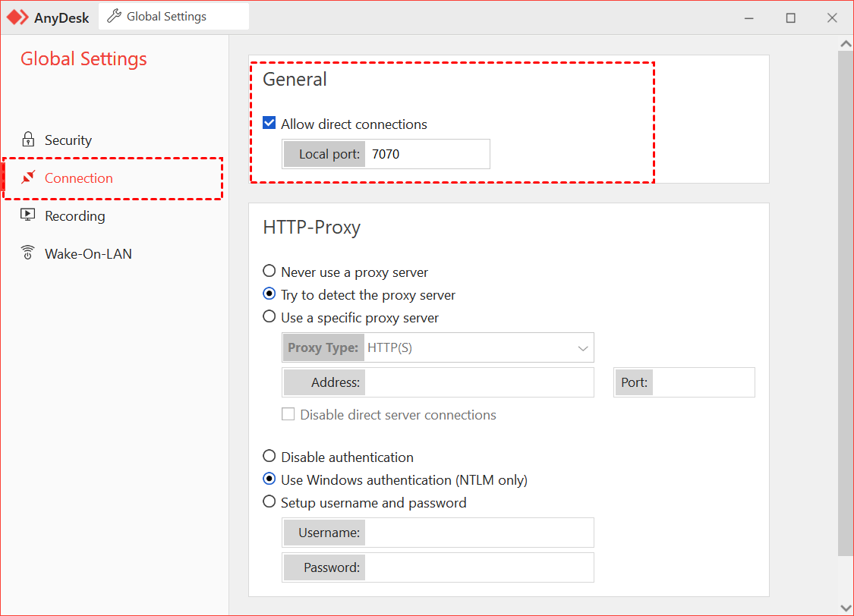854x616 pixels.
Task: Click the Username text field
Action: (x=478, y=533)
